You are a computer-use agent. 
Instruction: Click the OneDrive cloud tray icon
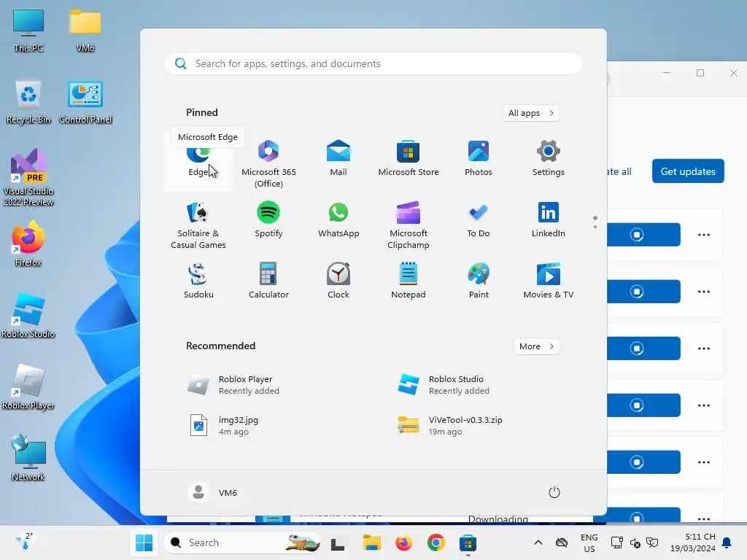click(x=562, y=542)
